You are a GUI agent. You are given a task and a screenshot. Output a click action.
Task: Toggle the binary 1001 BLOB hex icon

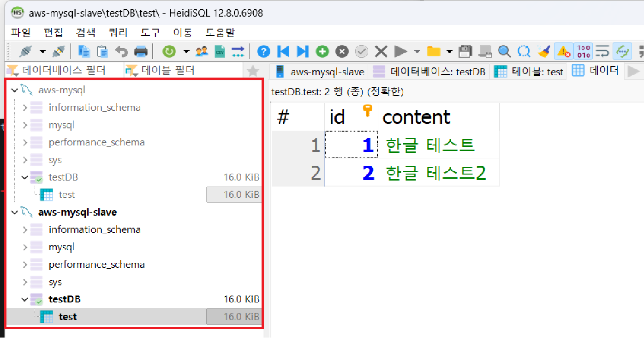click(583, 51)
